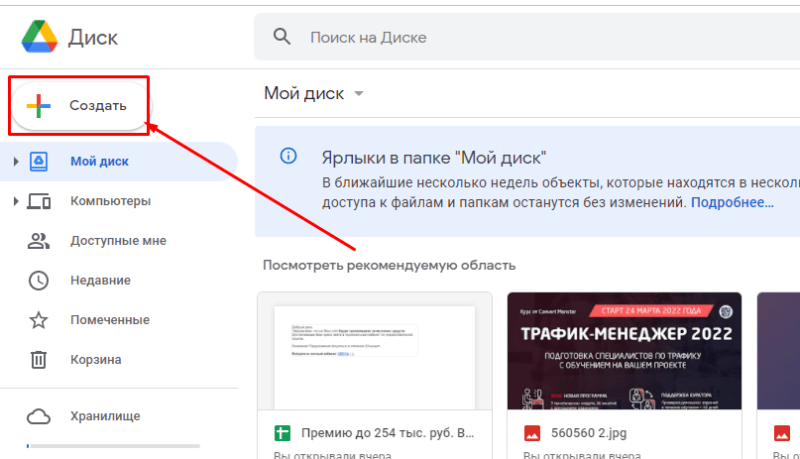Click Посмотреть рекомендуемую область heading
Viewport: 800px width, 459px height.
[389, 266]
